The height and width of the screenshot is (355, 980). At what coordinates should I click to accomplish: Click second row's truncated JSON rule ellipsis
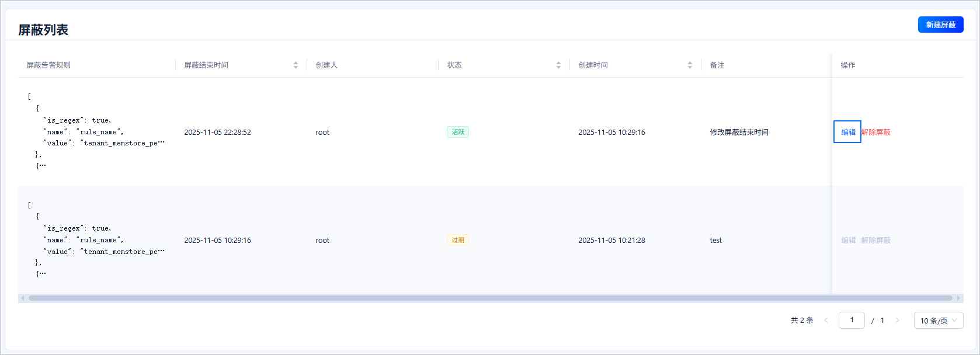[x=41, y=274]
